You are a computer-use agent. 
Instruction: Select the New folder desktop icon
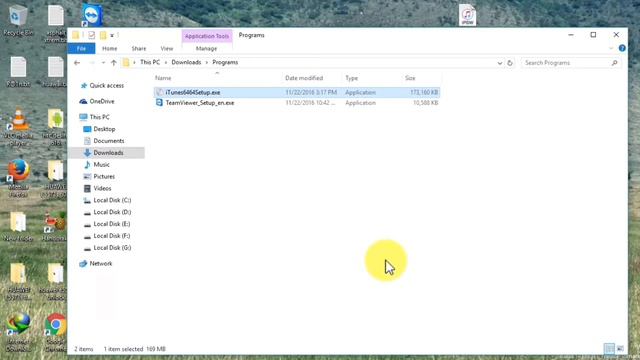pyautogui.click(x=18, y=227)
